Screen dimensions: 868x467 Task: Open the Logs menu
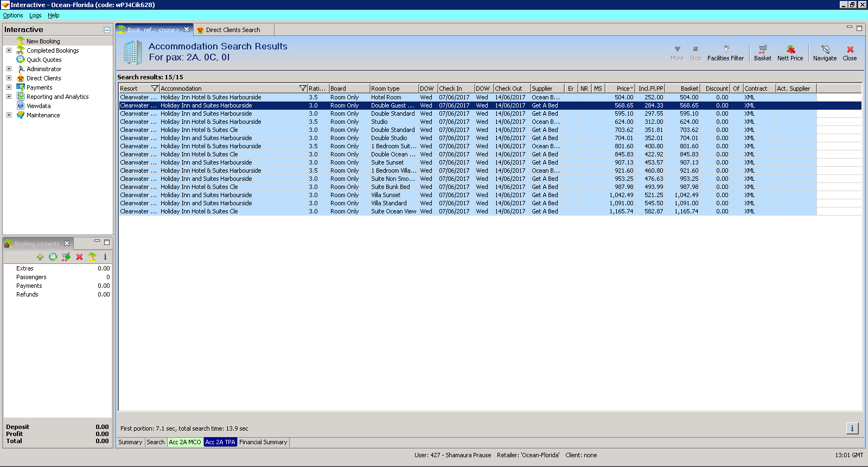click(35, 15)
